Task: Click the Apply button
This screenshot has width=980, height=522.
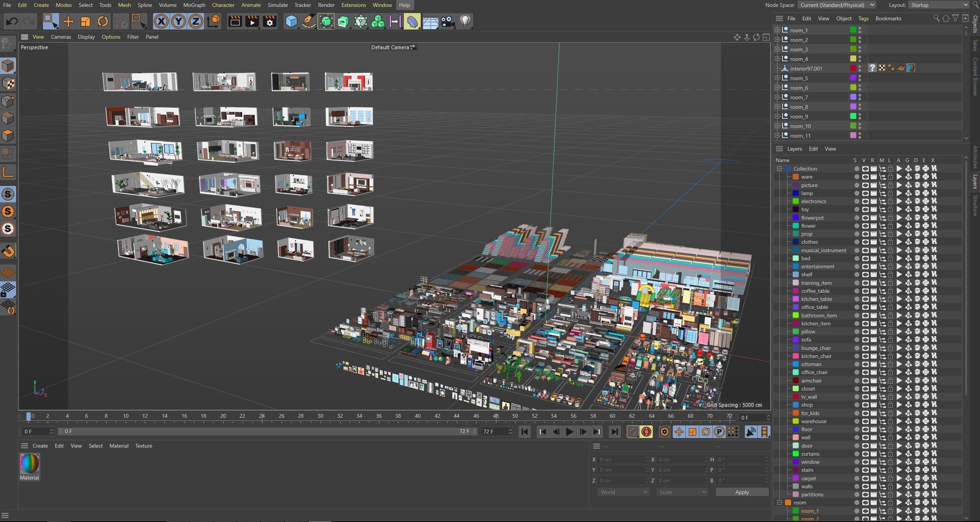Action: point(742,492)
